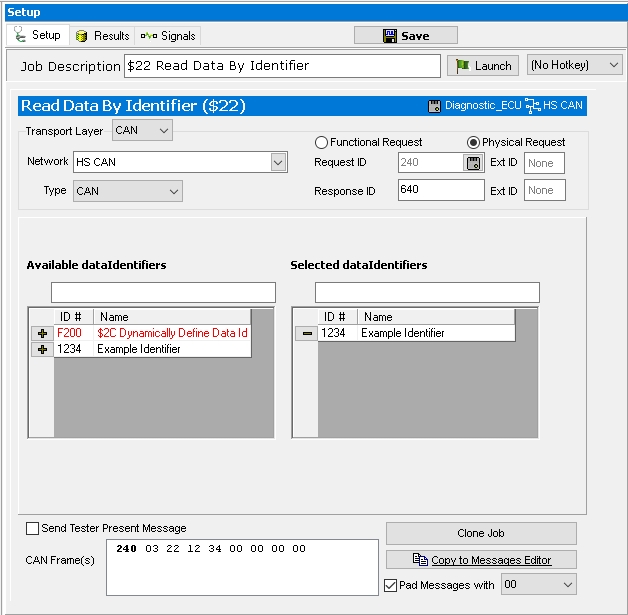Click Copy to Messages Editor button
Viewport: 628px width, 615px height.
pyautogui.click(x=481, y=560)
